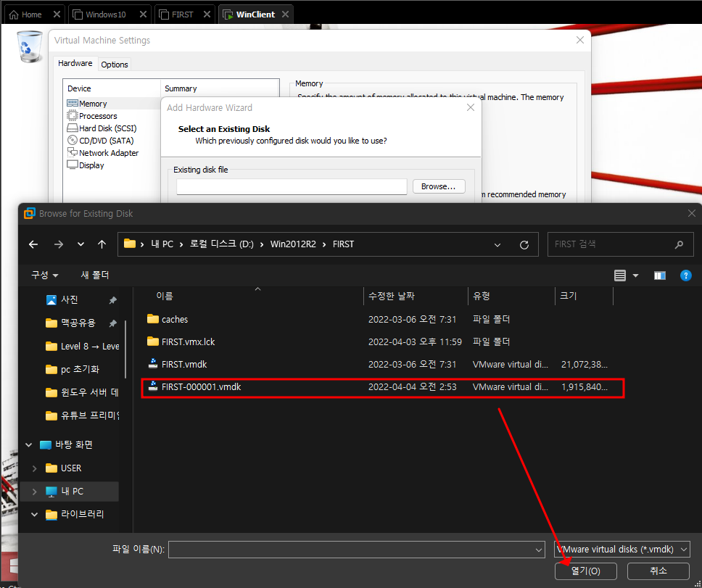Click the 열기(O) open button
Screen dimensions: 702x588
[585, 571]
